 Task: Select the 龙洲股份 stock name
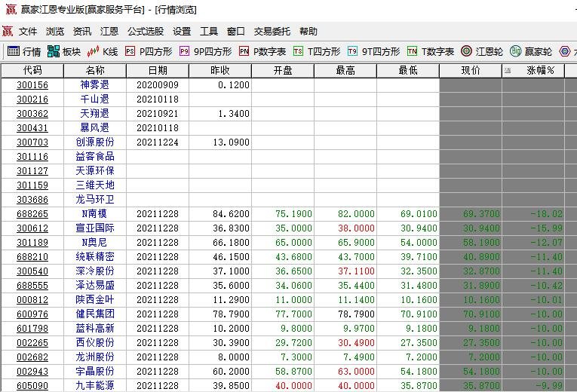tap(95, 357)
